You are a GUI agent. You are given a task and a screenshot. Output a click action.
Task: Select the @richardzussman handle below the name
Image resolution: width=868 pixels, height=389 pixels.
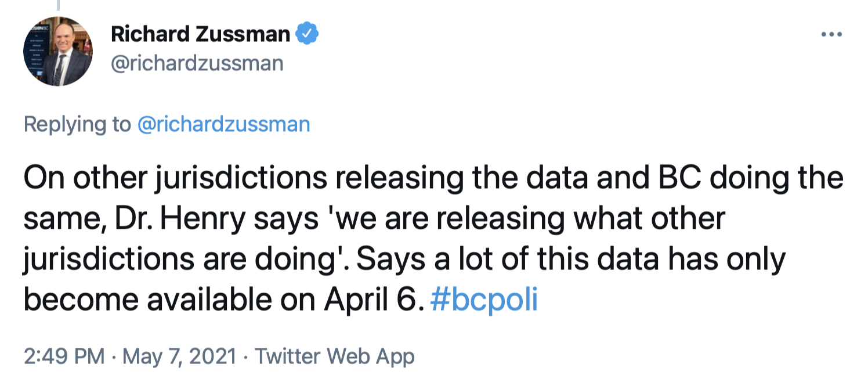[x=197, y=63]
